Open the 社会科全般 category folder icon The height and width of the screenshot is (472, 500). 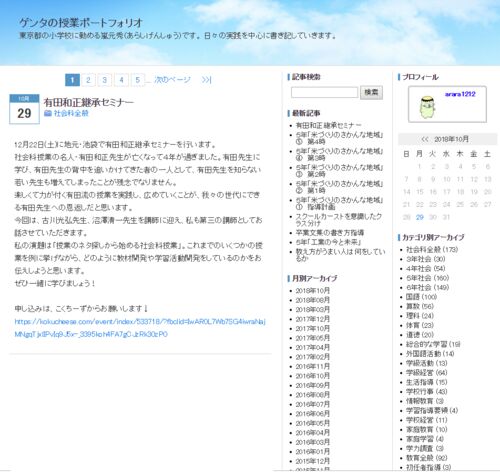(48, 113)
